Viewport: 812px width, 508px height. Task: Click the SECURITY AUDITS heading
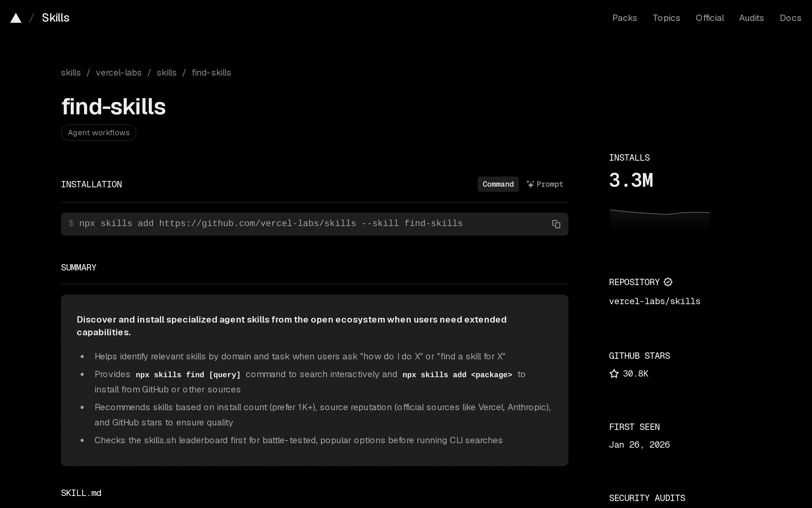tap(647, 498)
